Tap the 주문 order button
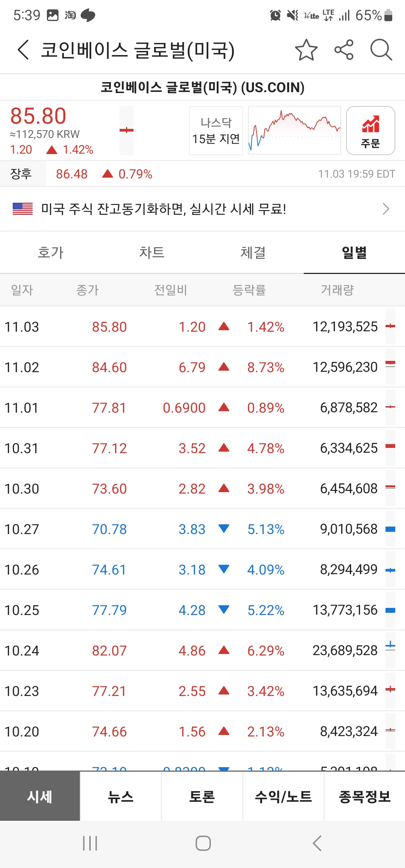 [x=370, y=130]
